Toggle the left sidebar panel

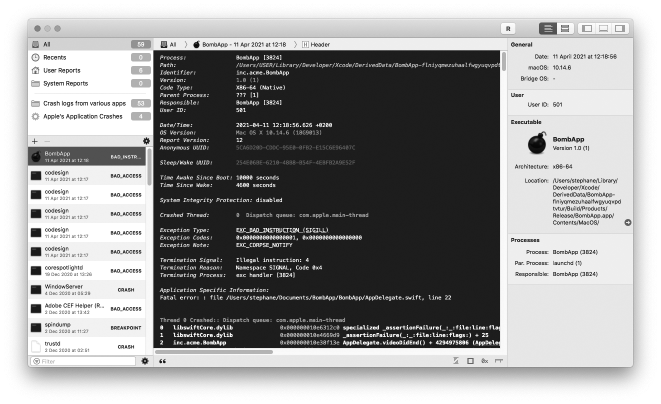(x=587, y=28)
